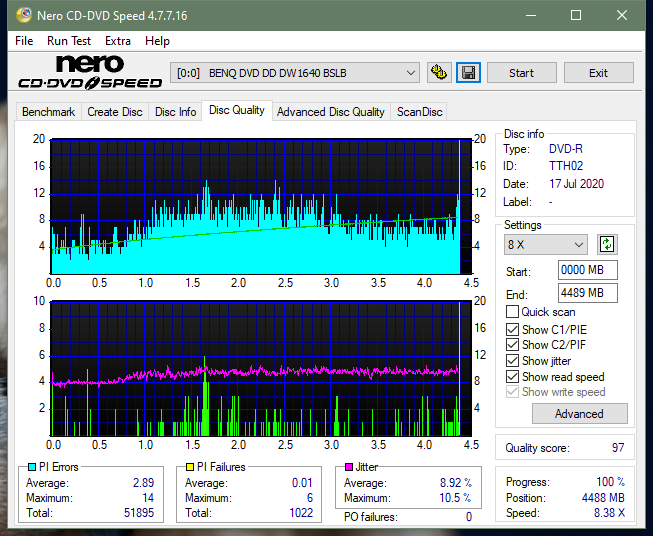Open the File menu
The image size is (653, 536).
[x=24, y=41]
